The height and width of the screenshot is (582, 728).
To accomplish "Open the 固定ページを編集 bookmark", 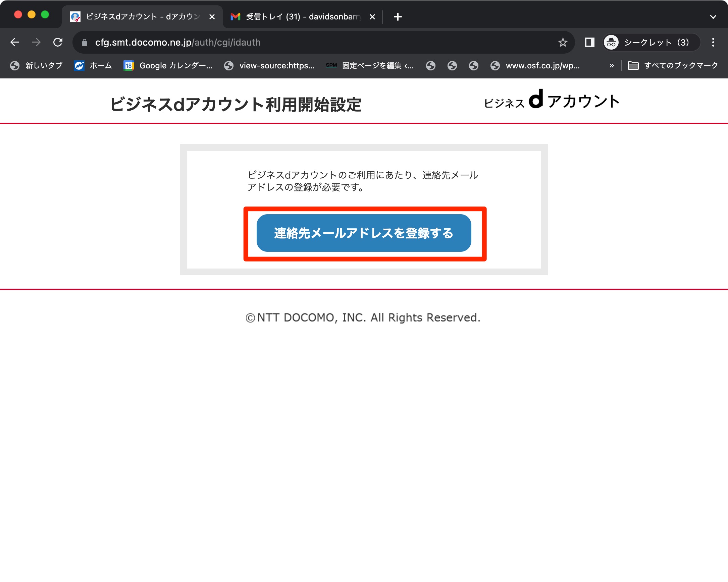I will (x=370, y=65).
